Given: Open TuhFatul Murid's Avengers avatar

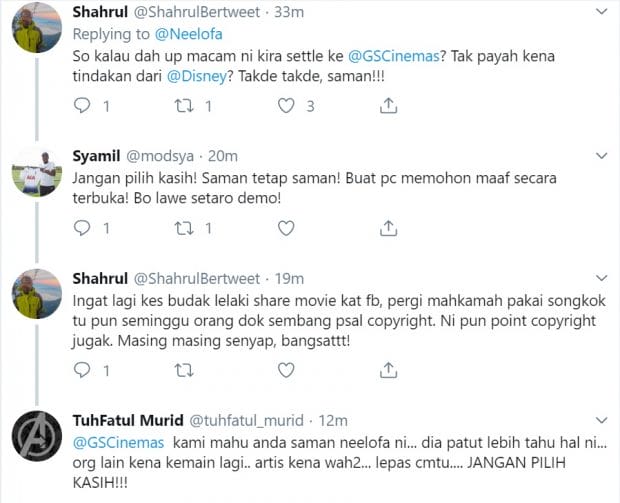Looking at the screenshot, I should 39,440.
